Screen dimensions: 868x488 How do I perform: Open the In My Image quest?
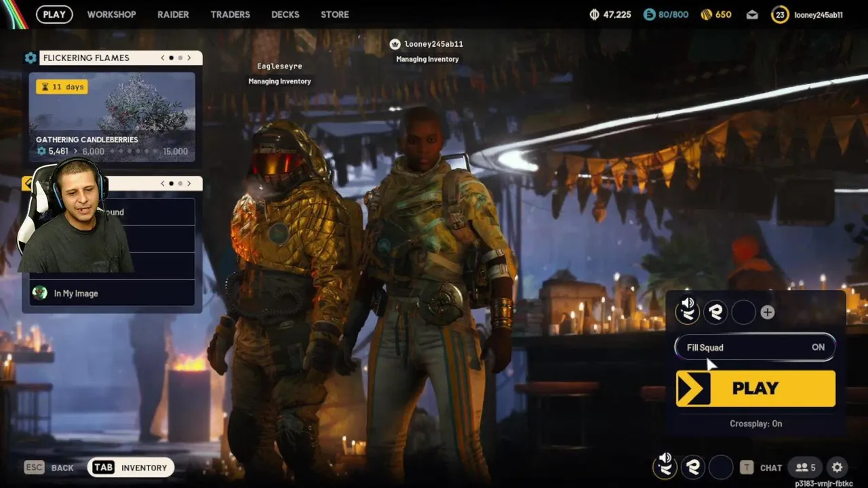coord(112,293)
